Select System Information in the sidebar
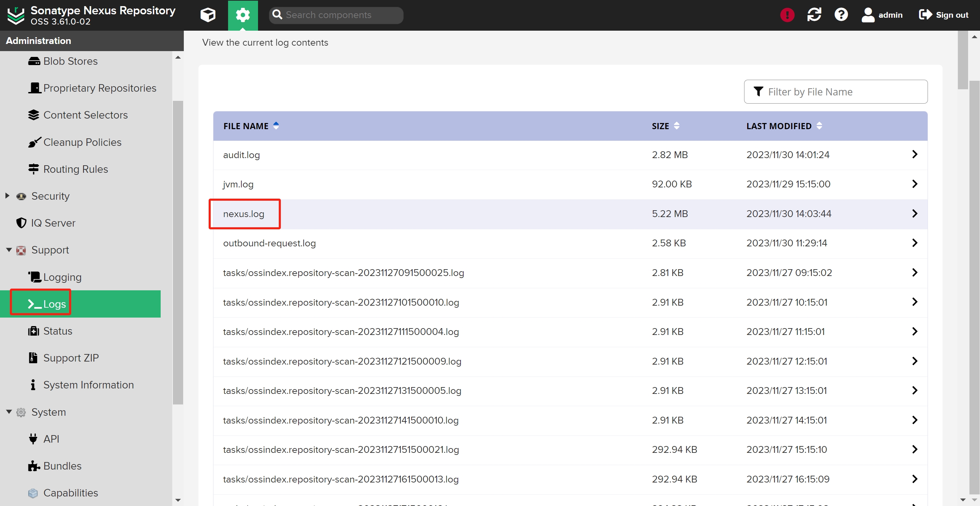980x506 pixels. (x=88, y=385)
